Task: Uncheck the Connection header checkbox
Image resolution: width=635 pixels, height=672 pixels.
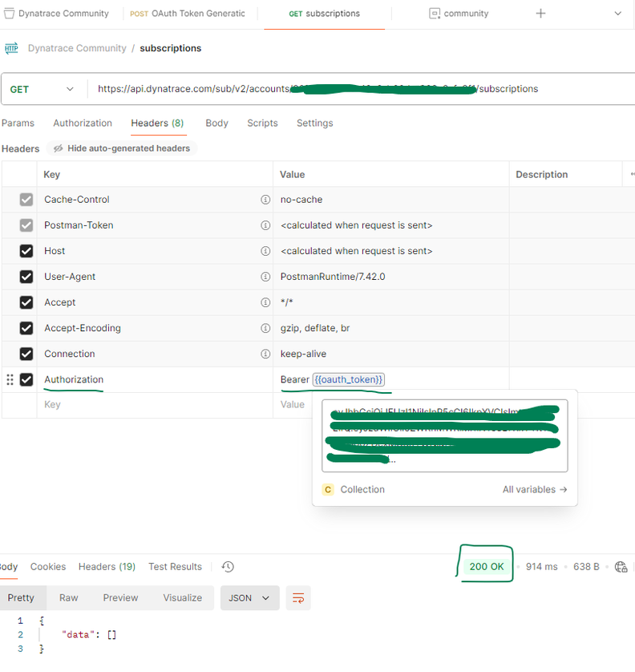Action: tap(26, 354)
